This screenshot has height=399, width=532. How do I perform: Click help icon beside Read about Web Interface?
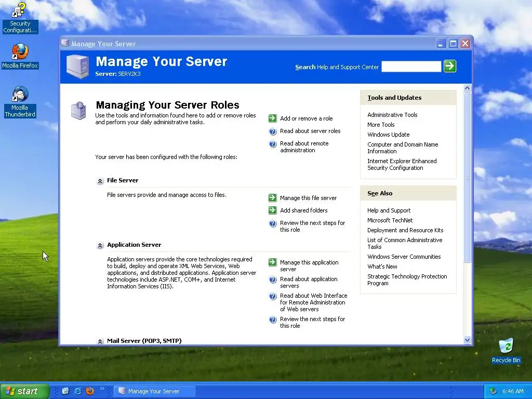[273, 296]
